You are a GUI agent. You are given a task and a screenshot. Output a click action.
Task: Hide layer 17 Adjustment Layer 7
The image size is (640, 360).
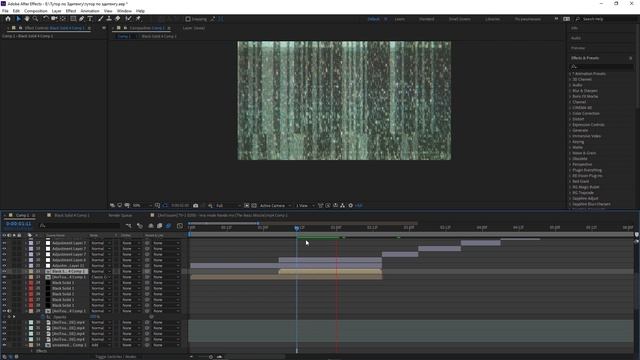tap(4, 243)
